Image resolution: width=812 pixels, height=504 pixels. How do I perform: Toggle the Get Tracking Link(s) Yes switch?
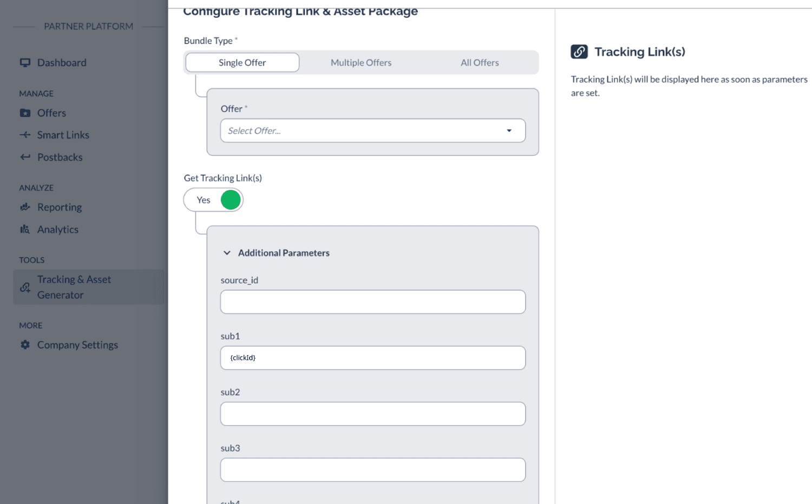[x=213, y=200]
